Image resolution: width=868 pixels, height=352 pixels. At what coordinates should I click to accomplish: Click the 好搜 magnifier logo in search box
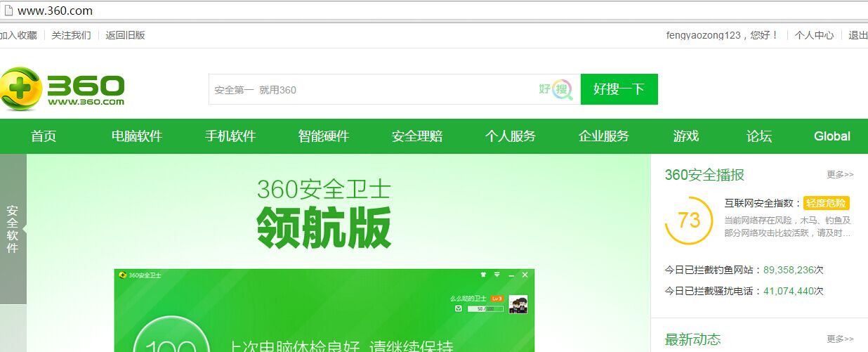[x=556, y=89]
